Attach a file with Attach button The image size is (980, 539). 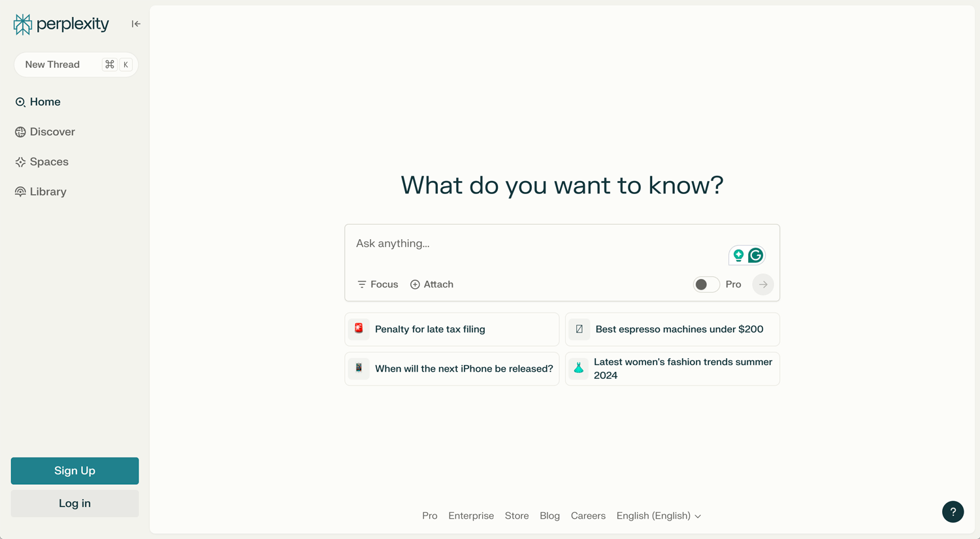click(432, 284)
